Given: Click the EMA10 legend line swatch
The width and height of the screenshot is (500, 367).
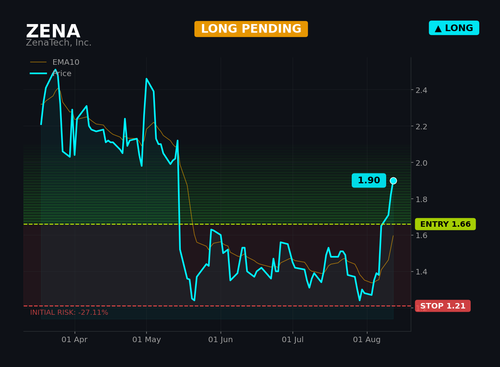Looking at the screenshot, I should click(38, 62).
